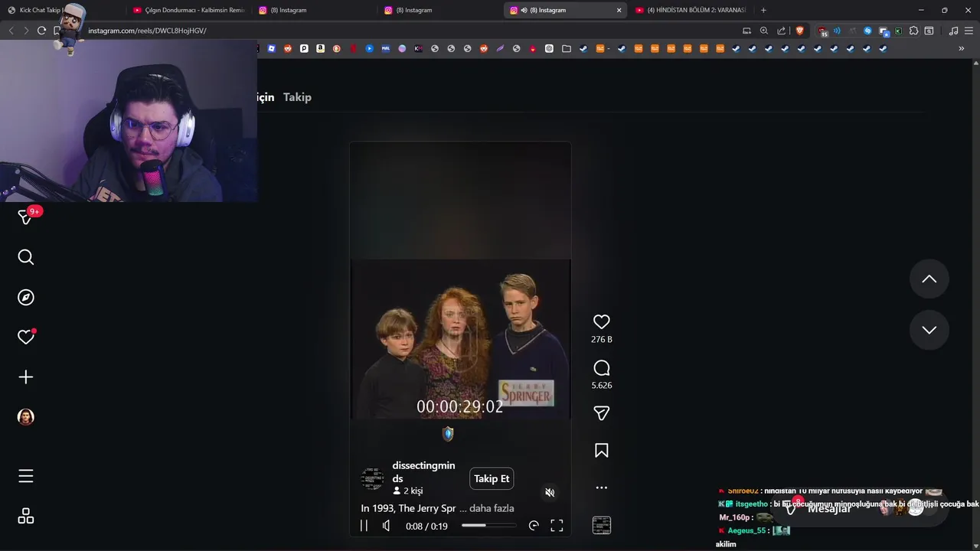
Task: Like the reel with the heart icon
Action: [x=602, y=322]
